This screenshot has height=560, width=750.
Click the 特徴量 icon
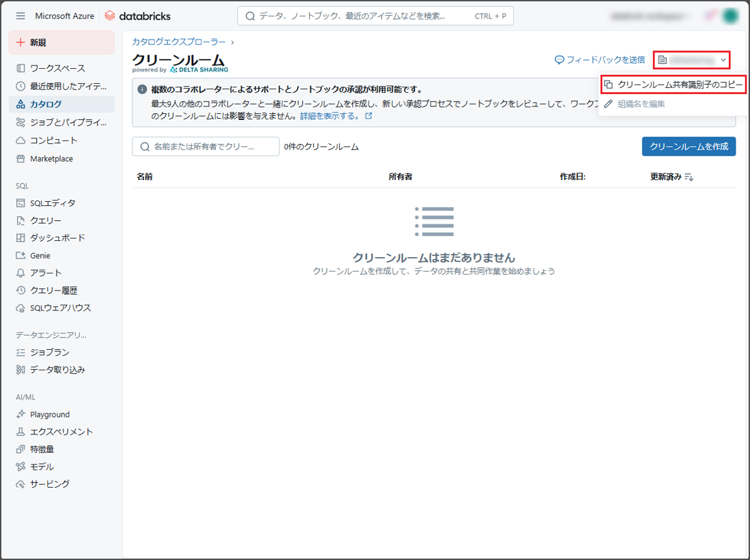[20, 449]
